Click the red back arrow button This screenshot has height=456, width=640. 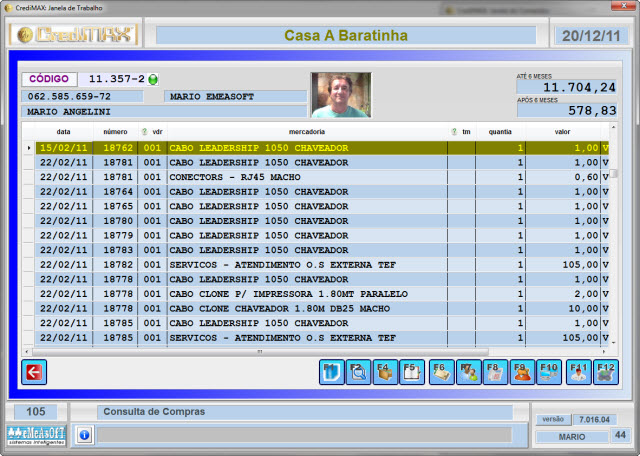pos(34,372)
